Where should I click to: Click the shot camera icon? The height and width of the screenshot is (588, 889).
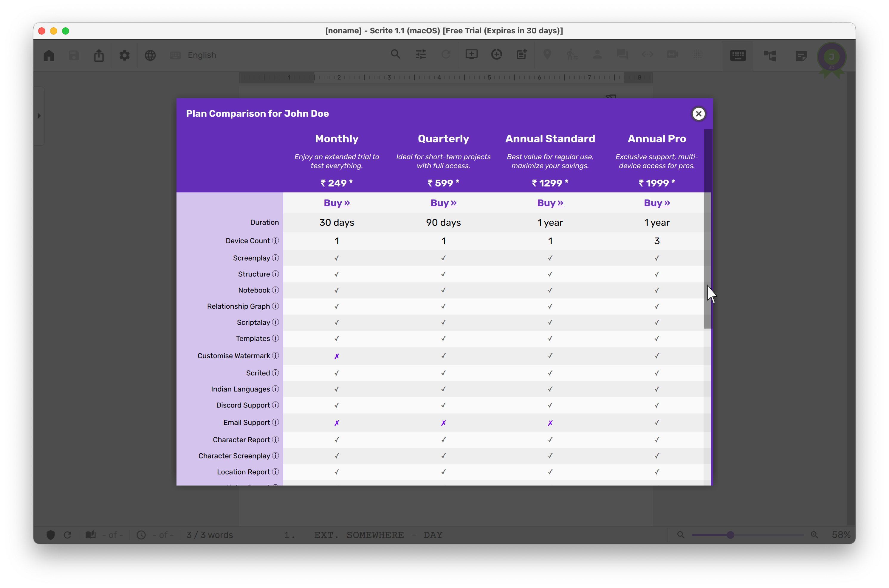click(672, 55)
